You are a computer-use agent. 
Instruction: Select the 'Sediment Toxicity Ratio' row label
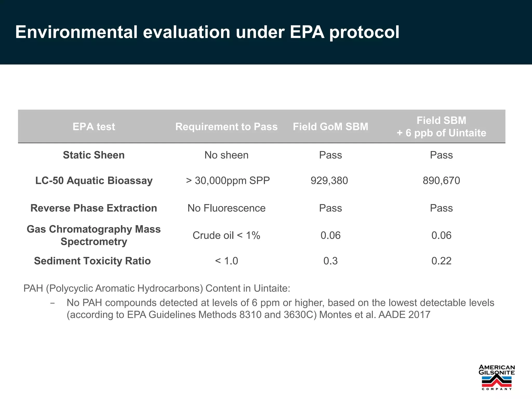92,261
